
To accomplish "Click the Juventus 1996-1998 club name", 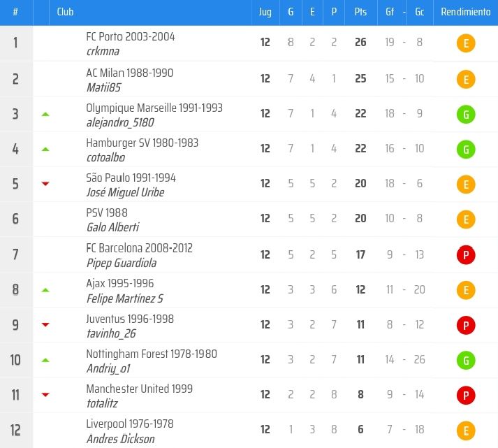I will pyautogui.click(x=130, y=319).
